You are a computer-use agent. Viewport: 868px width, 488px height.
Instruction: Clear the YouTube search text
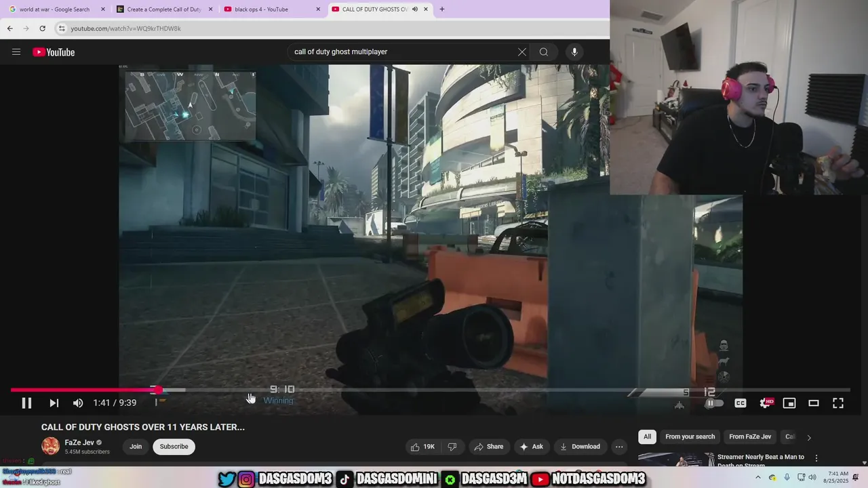pyautogui.click(x=522, y=52)
